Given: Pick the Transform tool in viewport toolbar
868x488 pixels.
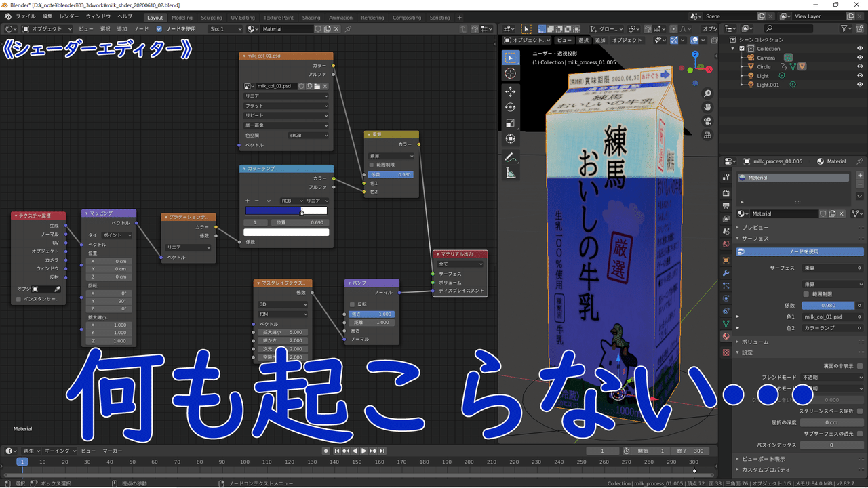Looking at the screenshot, I should pyautogui.click(x=511, y=138).
